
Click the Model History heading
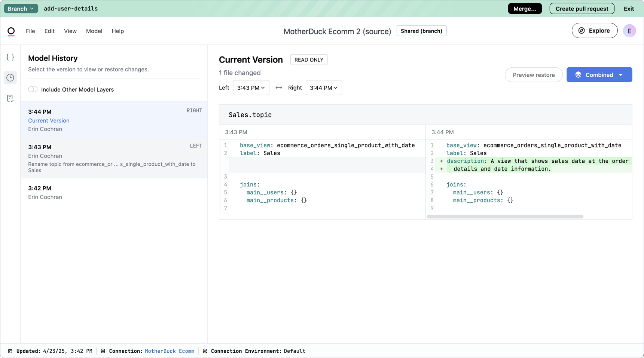click(53, 58)
